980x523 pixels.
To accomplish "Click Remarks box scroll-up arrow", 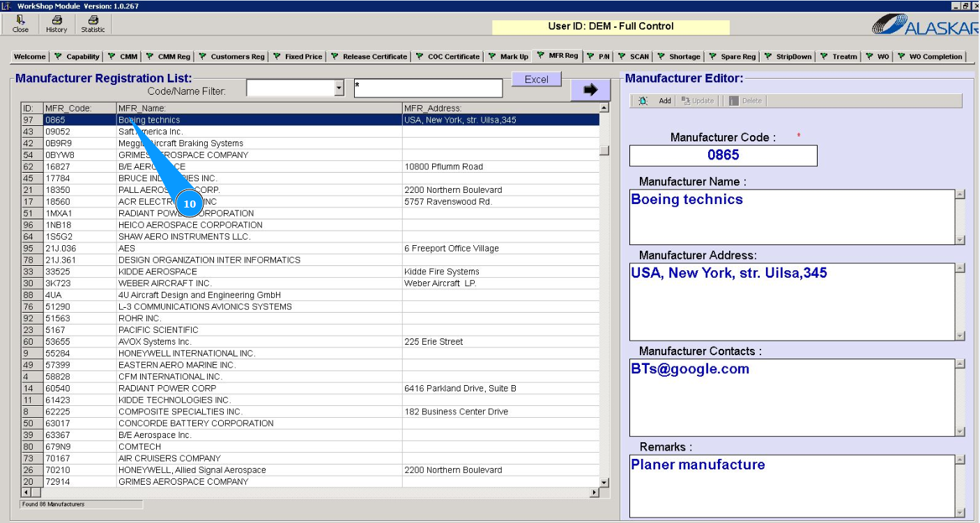I will (x=960, y=460).
